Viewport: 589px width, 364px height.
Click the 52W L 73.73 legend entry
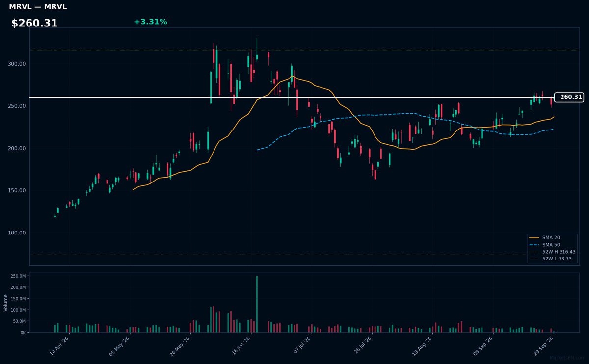(551, 259)
